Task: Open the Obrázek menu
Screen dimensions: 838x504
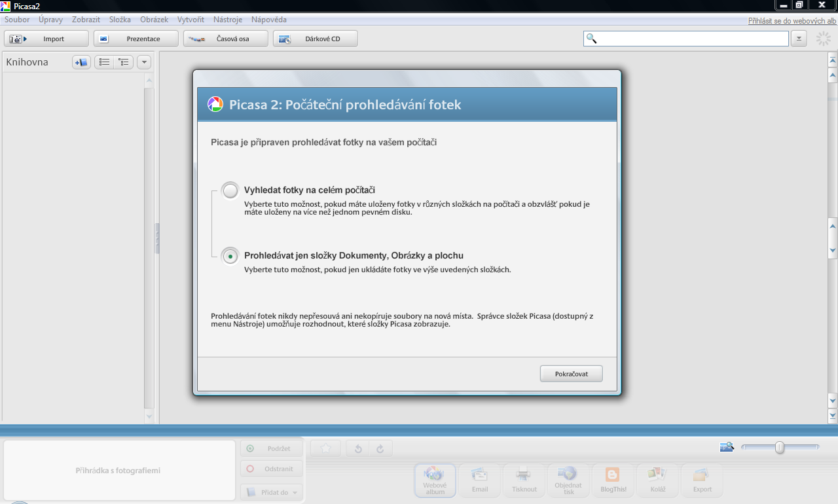Action: click(x=155, y=20)
